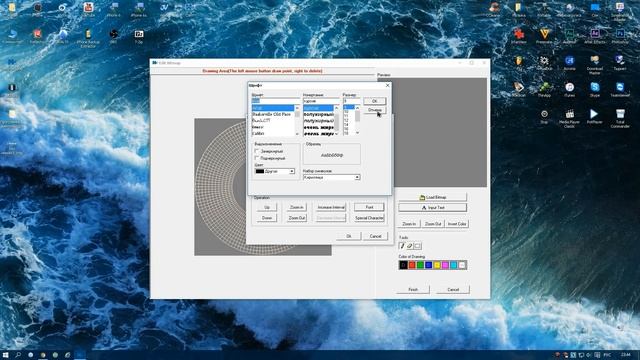Viewport: 640px width, 360px height.
Task: Click Zoom Out in Operation group
Action: tap(296, 218)
